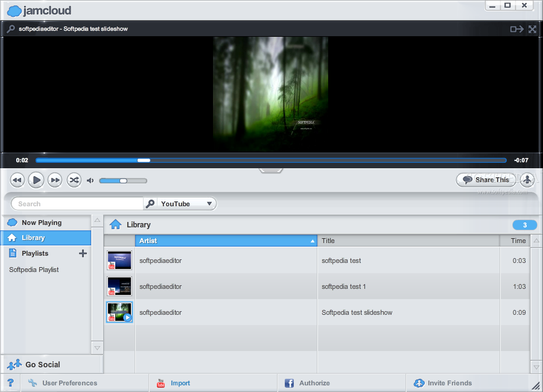The width and height of the screenshot is (543, 392).
Task: Click the 0:03 time cell
Action: (515, 261)
